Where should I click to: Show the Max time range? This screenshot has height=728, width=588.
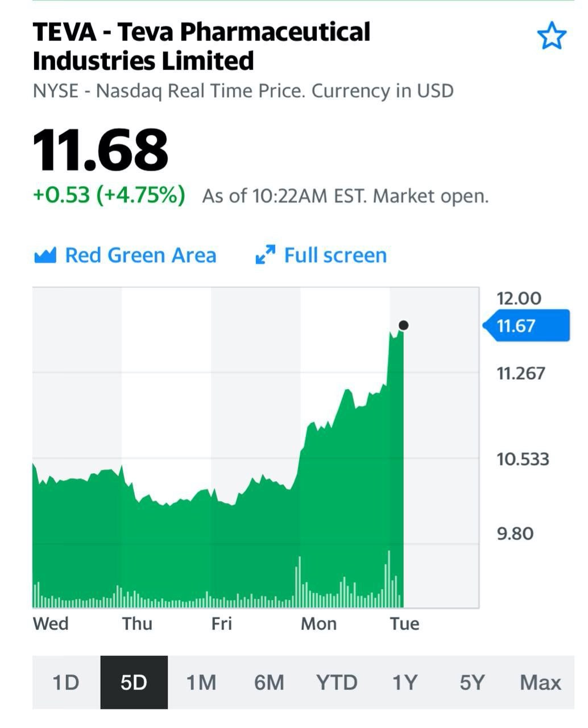tap(540, 682)
